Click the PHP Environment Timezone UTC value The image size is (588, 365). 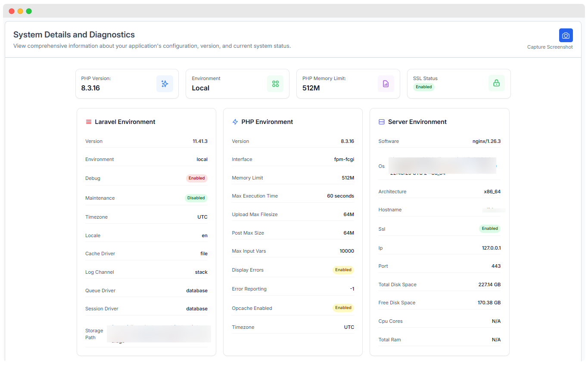349,327
